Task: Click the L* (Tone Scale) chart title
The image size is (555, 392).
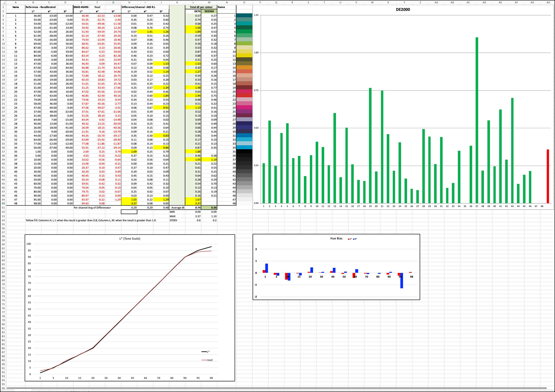Action: click(x=130, y=238)
